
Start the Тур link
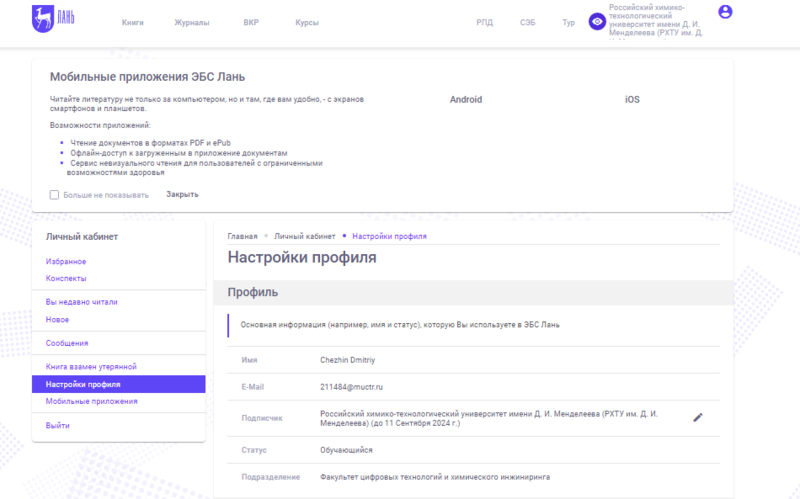[568, 22]
